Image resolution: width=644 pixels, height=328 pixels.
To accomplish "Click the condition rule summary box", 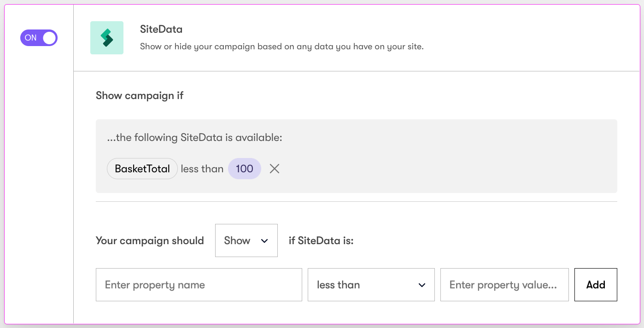I will pyautogui.click(x=357, y=156).
